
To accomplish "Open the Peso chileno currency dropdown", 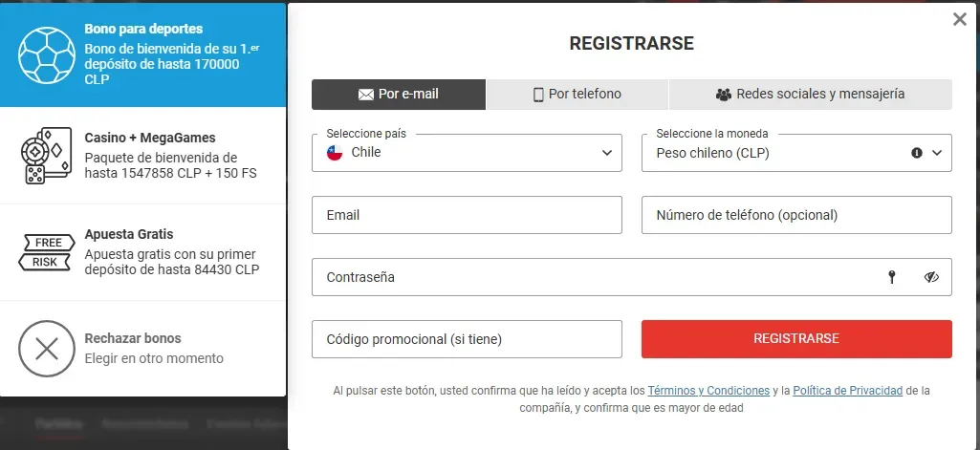I will [937, 153].
